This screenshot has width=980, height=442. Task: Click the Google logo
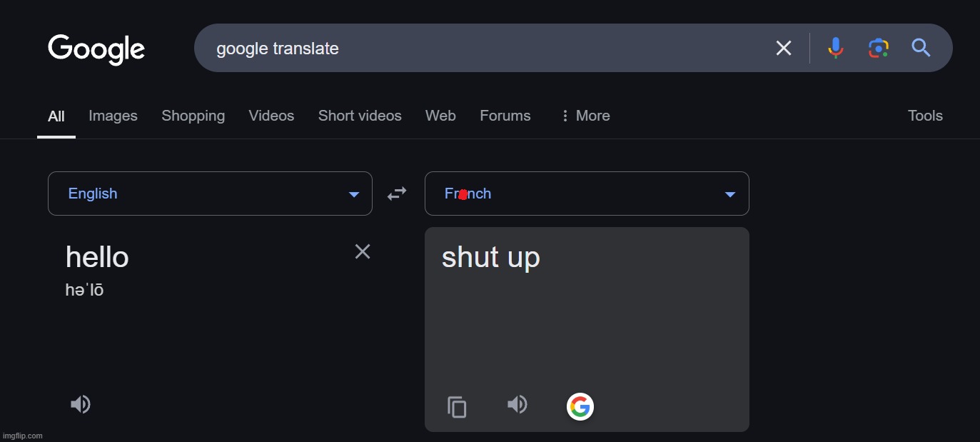point(96,49)
